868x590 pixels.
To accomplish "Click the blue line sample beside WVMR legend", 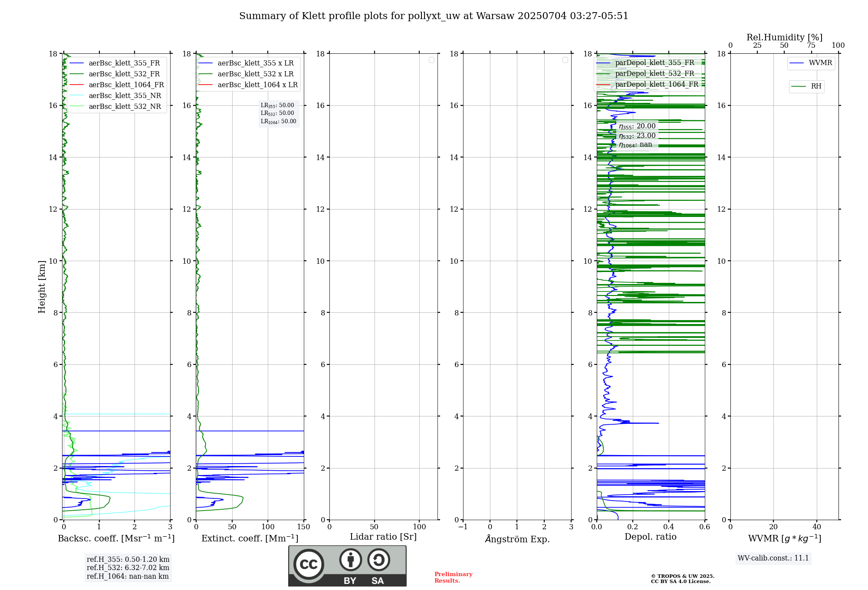I will point(797,63).
